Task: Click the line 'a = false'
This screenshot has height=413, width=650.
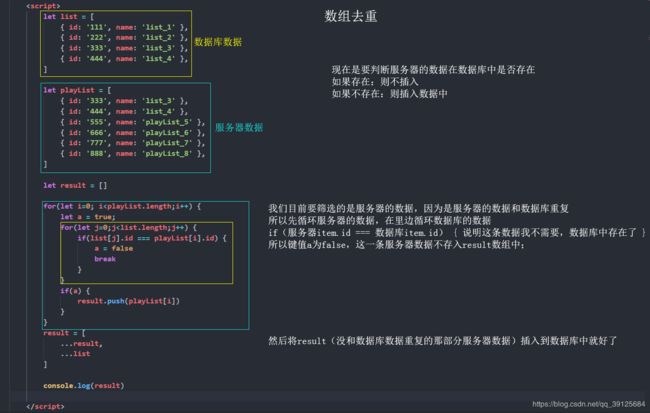Action: pyautogui.click(x=114, y=248)
